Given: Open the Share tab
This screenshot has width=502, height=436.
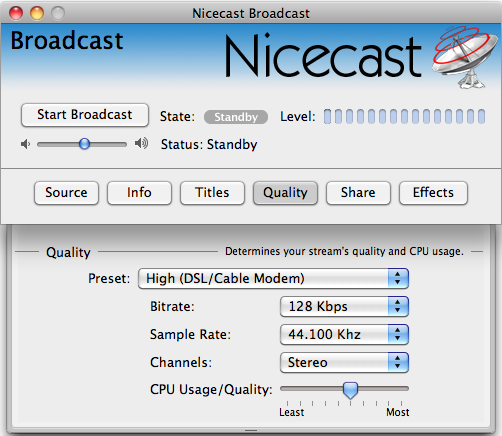Looking at the screenshot, I should [x=358, y=193].
